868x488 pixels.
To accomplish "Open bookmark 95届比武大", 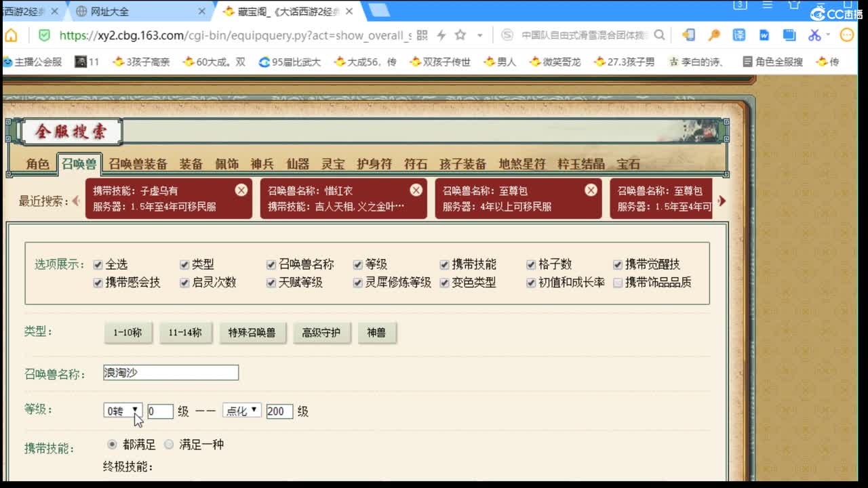I will tap(290, 62).
